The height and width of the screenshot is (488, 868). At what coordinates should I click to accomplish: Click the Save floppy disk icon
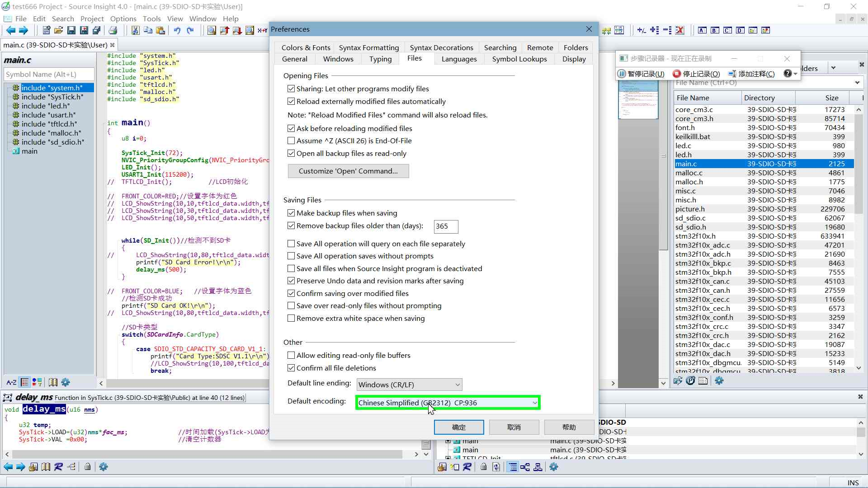(71, 31)
